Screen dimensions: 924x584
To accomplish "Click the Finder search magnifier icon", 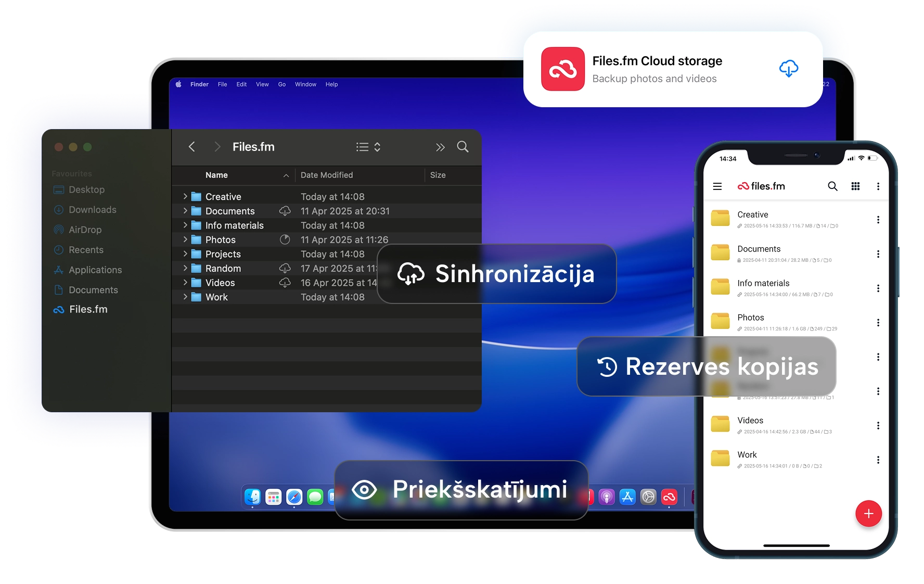I will pos(463,147).
